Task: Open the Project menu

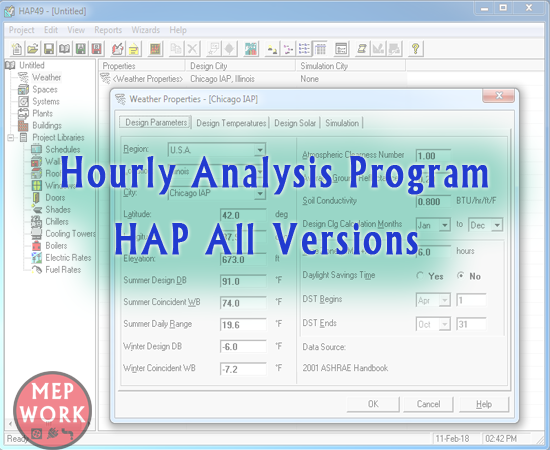Action: 21,30
